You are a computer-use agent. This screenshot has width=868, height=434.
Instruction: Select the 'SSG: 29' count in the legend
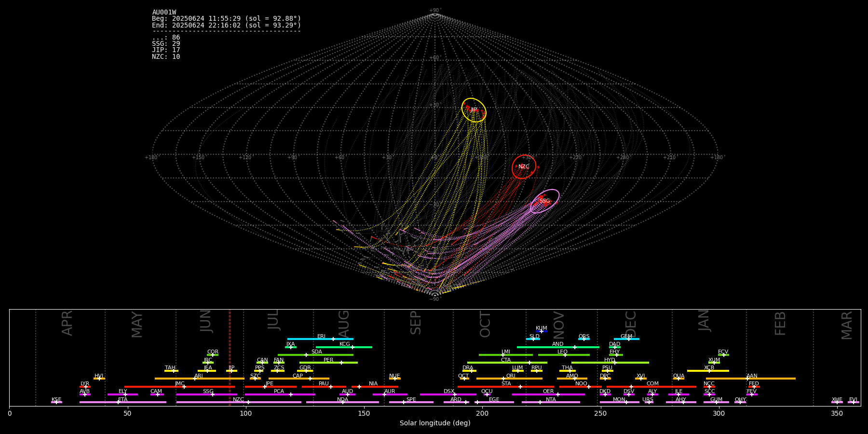(x=166, y=44)
